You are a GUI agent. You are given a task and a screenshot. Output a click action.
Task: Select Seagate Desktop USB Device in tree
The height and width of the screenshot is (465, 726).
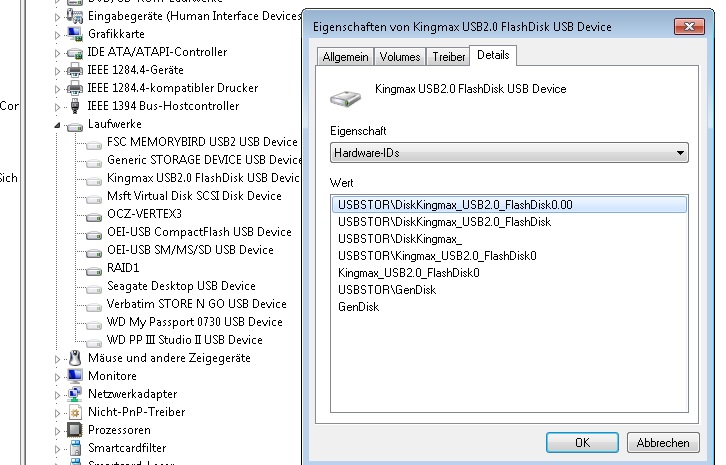tap(181, 286)
